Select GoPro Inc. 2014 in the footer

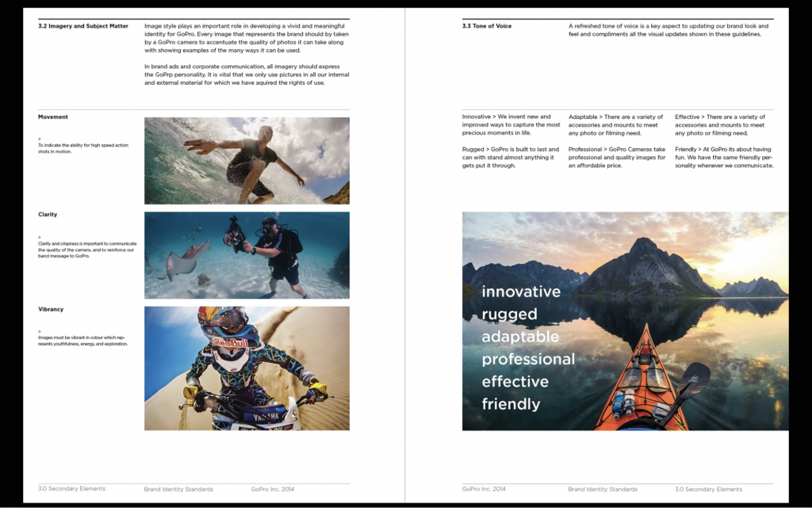[274, 489]
